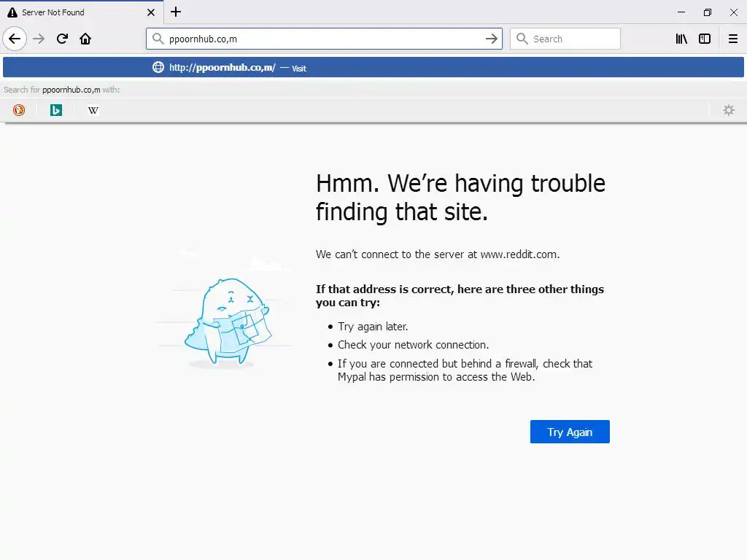Click the Try Again button
The height and width of the screenshot is (560, 747).
tap(570, 432)
